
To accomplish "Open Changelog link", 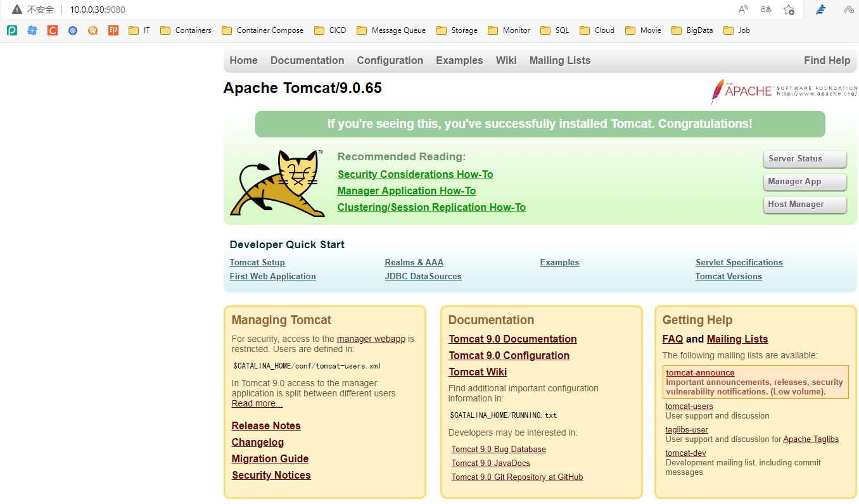I will coord(258,442).
